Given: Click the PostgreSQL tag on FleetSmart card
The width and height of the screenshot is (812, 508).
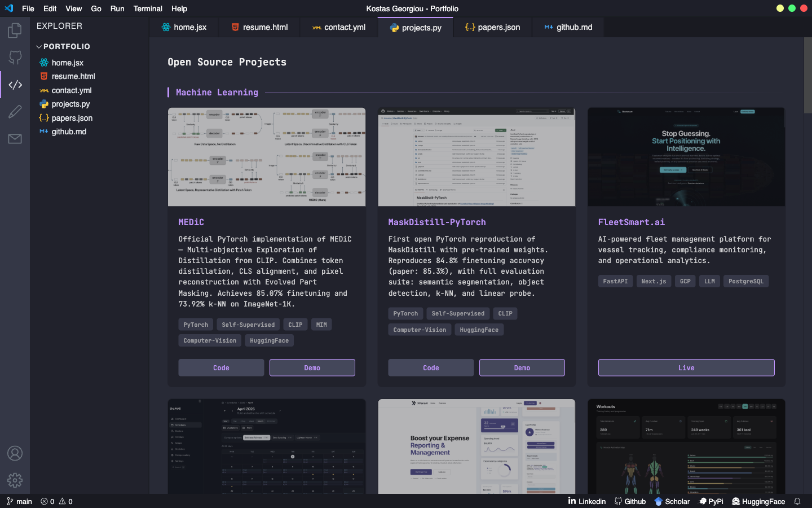Looking at the screenshot, I should tap(746, 281).
